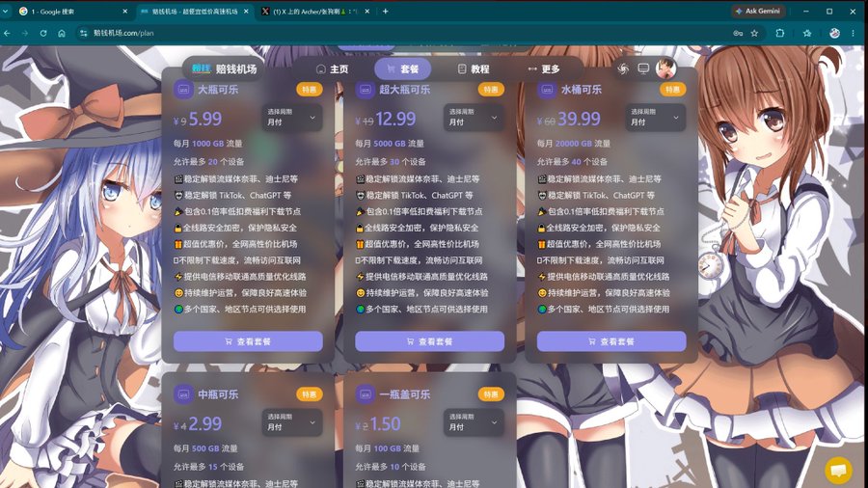Expand the 更多 navigation menu

[544, 69]
